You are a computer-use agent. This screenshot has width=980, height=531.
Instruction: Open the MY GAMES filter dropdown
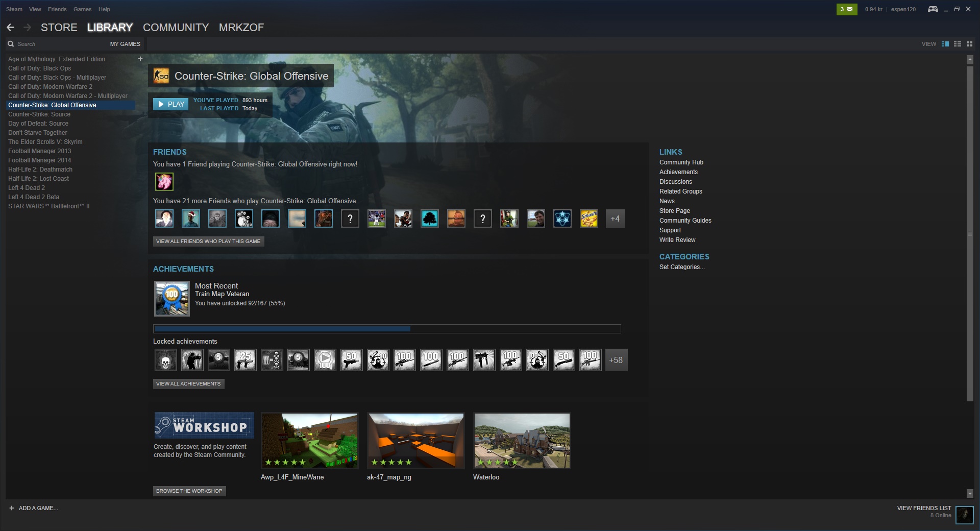[125, 44]
